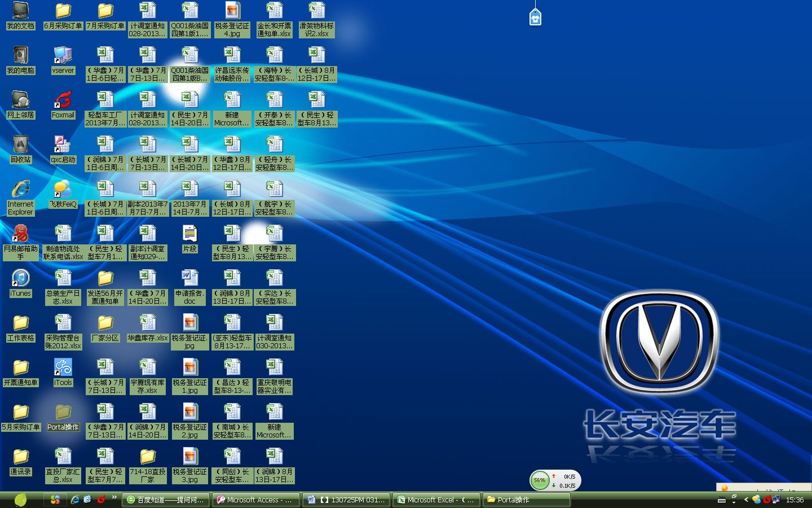Screen dimensions: 812x508
Task: Open the 回收站 recycle bin
Action: [x=20, y=146]
